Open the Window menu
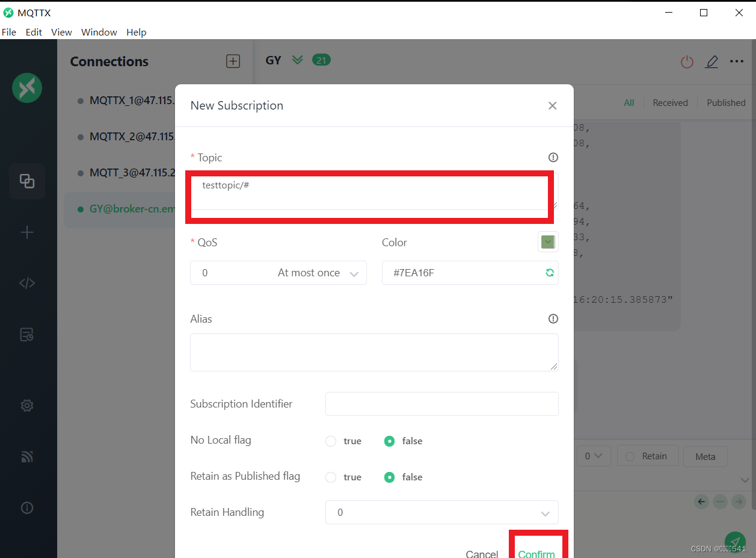This screenshot has width=756, height=558. pos(99,33)
